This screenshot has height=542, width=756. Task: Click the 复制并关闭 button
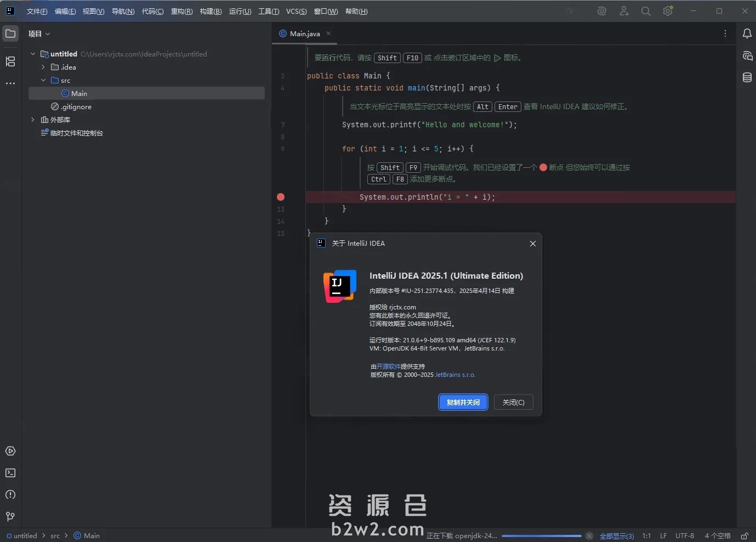tap(463, 402)
